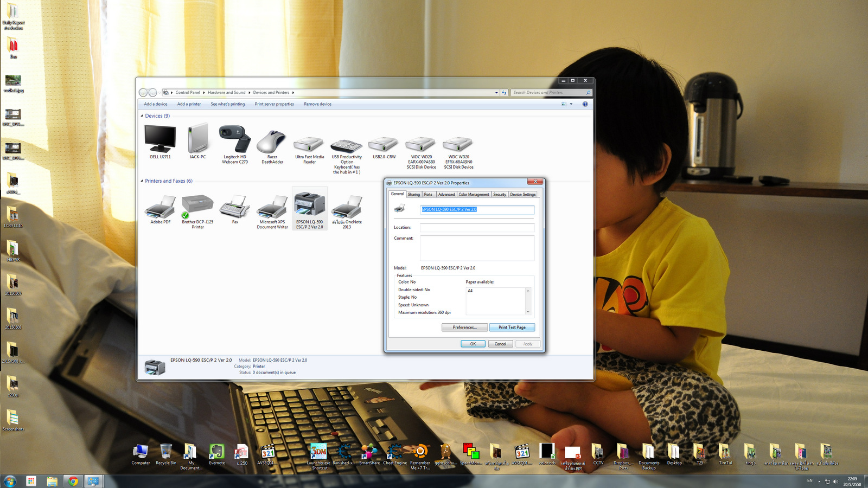Click the Forward navigation arrow
The height and width of the screenshot is (488, 868).
tap(153, 93)
